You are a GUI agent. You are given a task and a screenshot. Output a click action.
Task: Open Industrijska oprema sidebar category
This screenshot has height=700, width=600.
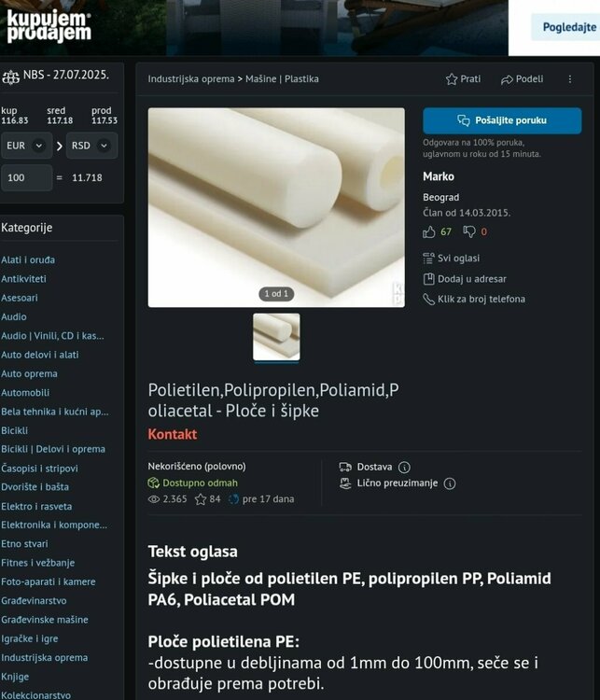click(44, 658)
